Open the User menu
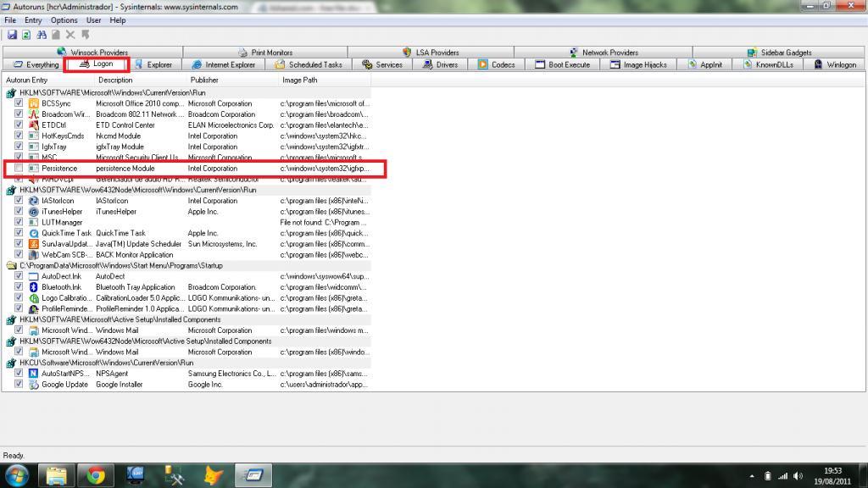The image size is (868, 488). point(93,20)
